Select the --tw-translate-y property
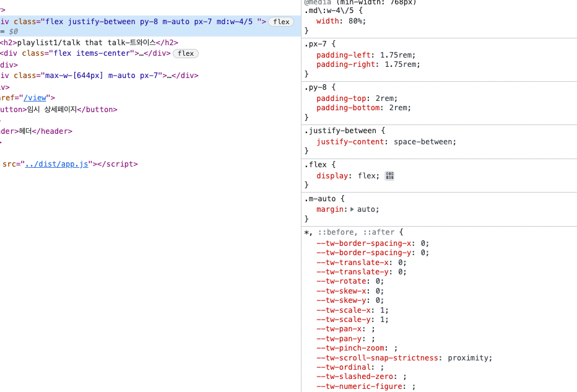 (352, 272)
